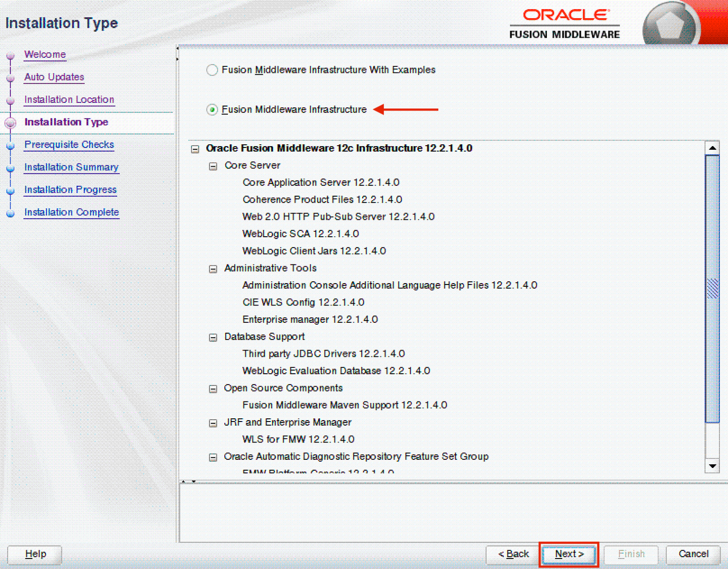Open the Welcome step
Screen dimensions: 728x569
(x=45, y=54)
